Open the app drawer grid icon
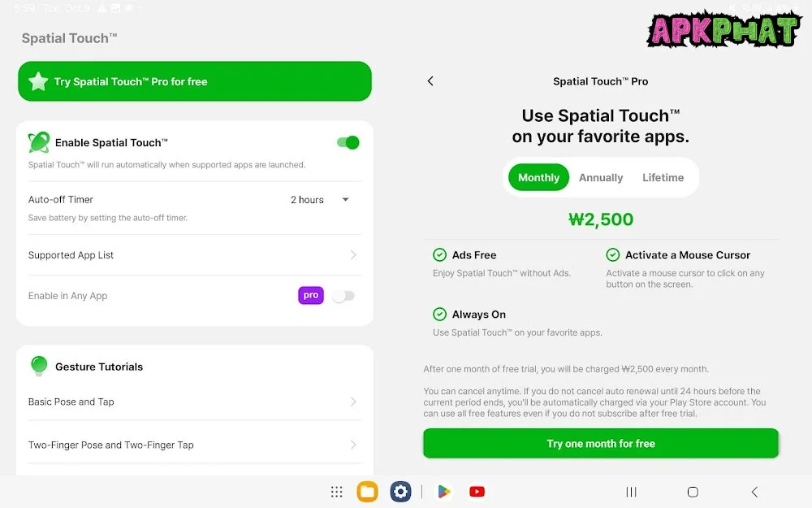 (336, 492)
